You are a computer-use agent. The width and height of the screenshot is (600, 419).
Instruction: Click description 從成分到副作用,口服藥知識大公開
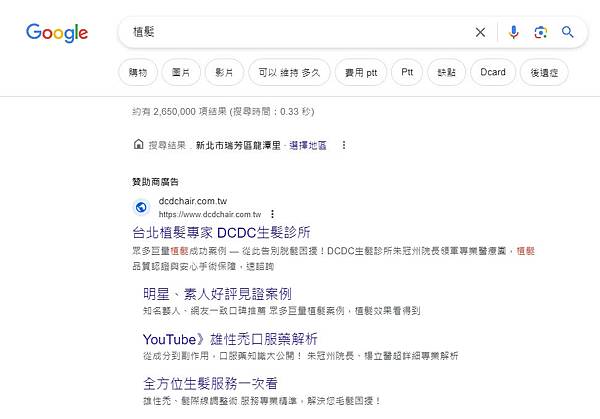point(300,356)
